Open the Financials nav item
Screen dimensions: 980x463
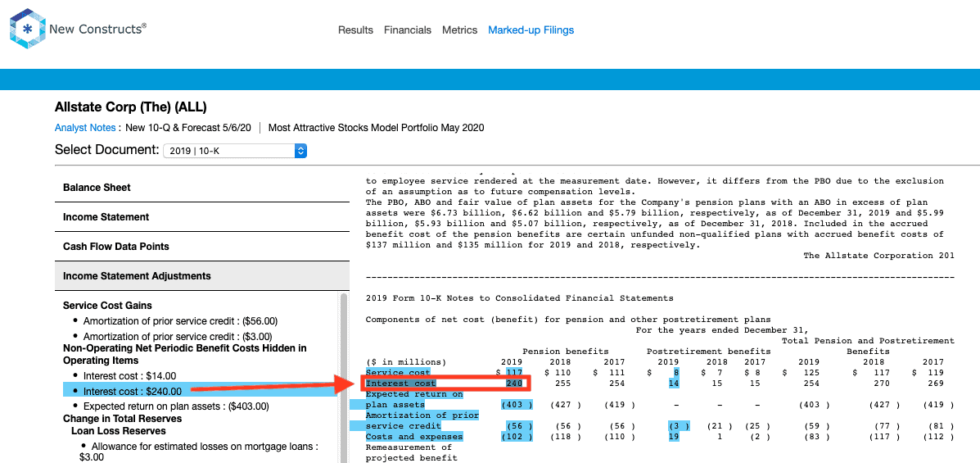click(x=408, y=30)
